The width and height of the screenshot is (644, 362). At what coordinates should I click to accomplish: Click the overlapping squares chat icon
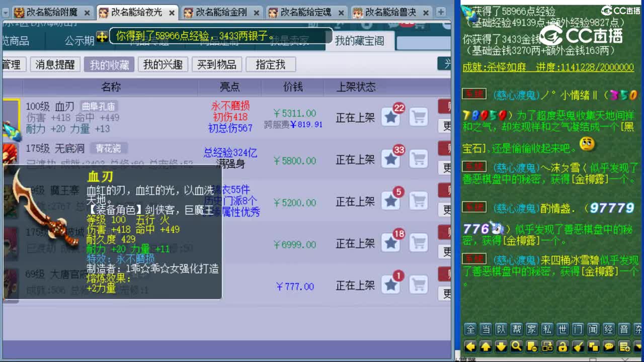[x=593, y=346]
